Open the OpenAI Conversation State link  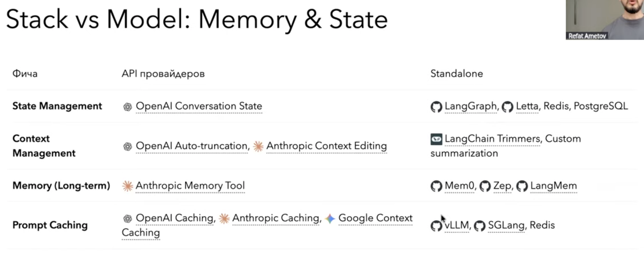(199, 106)
